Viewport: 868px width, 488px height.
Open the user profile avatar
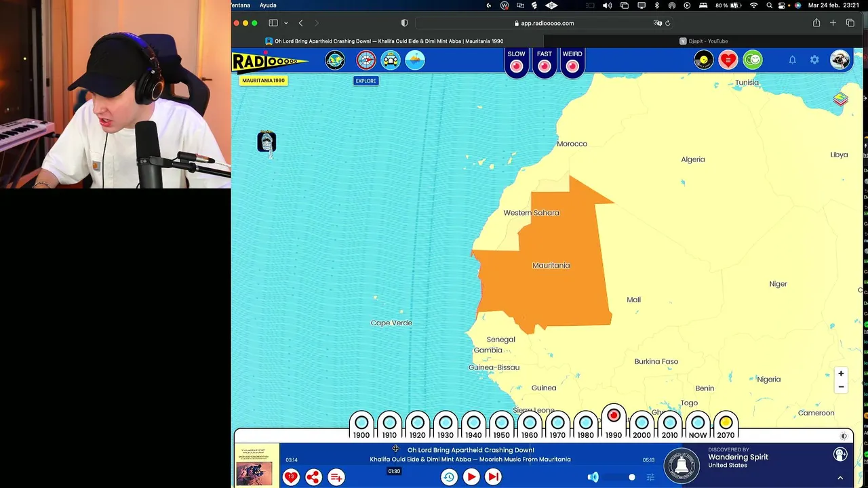[840, 60]
